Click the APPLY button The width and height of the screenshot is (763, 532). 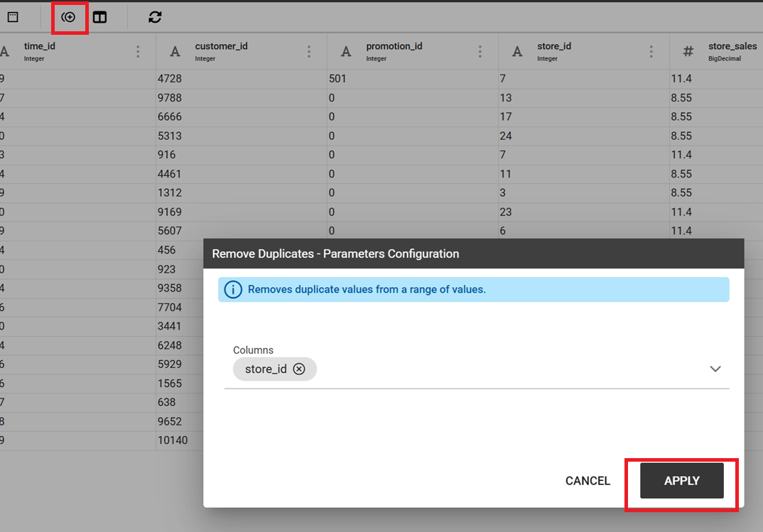pos(682,480)
